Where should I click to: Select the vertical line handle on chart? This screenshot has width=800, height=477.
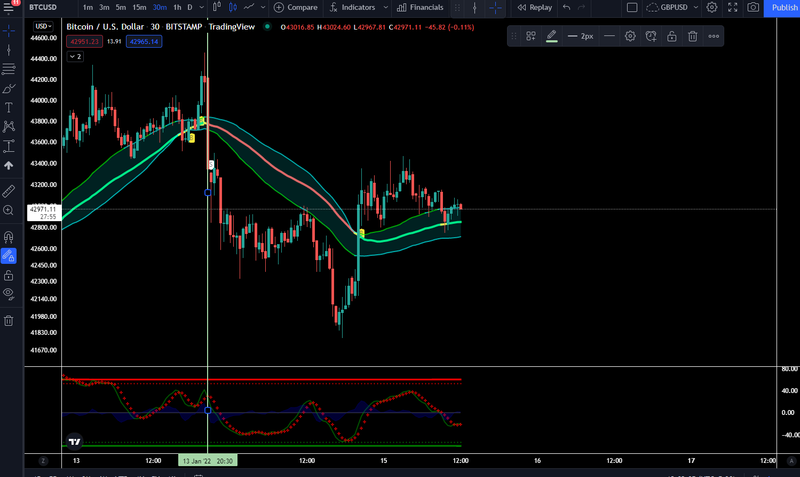[208, 193]
